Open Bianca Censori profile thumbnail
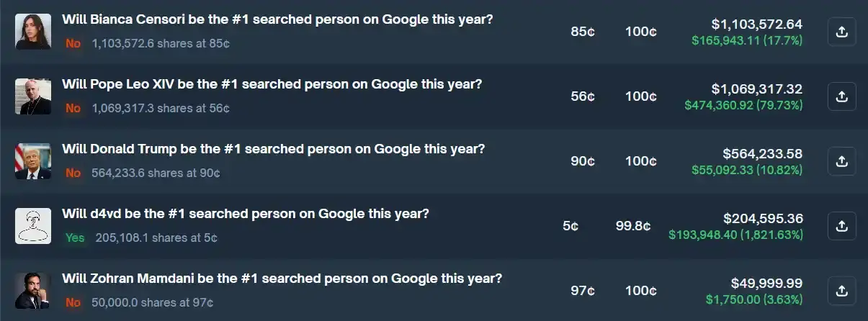Image resolution: width=868 pixels, height=321 pixels. [33, 32]
